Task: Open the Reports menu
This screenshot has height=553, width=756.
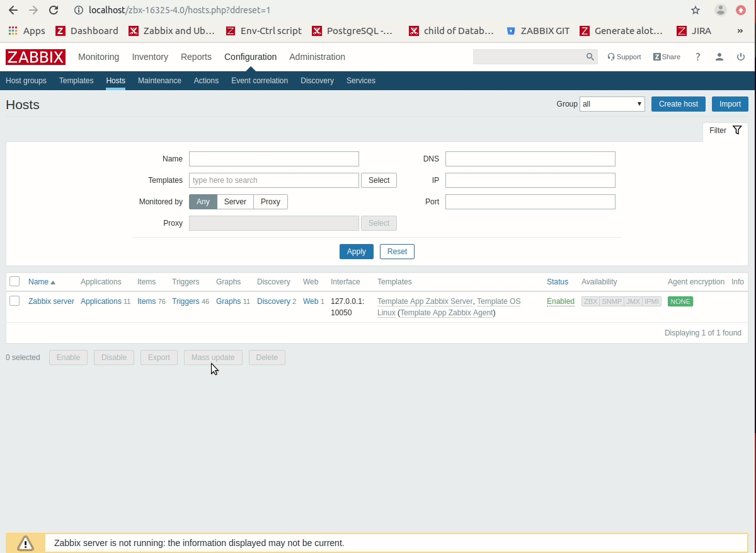Action: (x=196, y=57)
